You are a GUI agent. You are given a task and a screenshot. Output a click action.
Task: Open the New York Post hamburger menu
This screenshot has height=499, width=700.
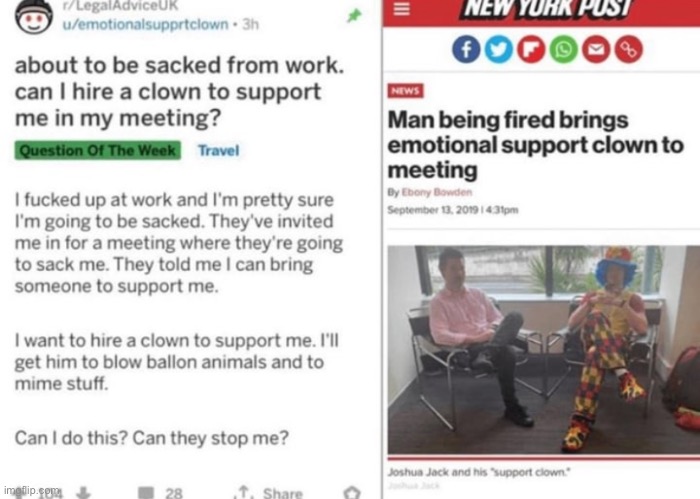point(401,8)
